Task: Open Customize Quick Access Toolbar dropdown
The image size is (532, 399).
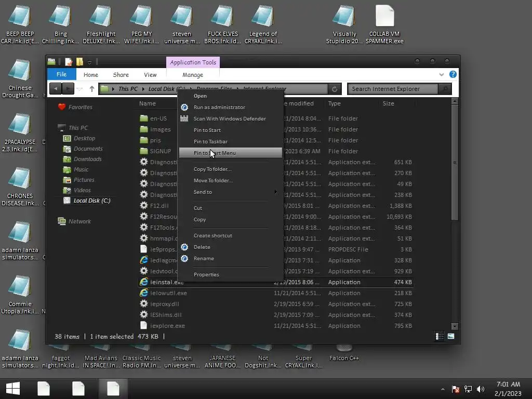Action: (x=89, y=62)
